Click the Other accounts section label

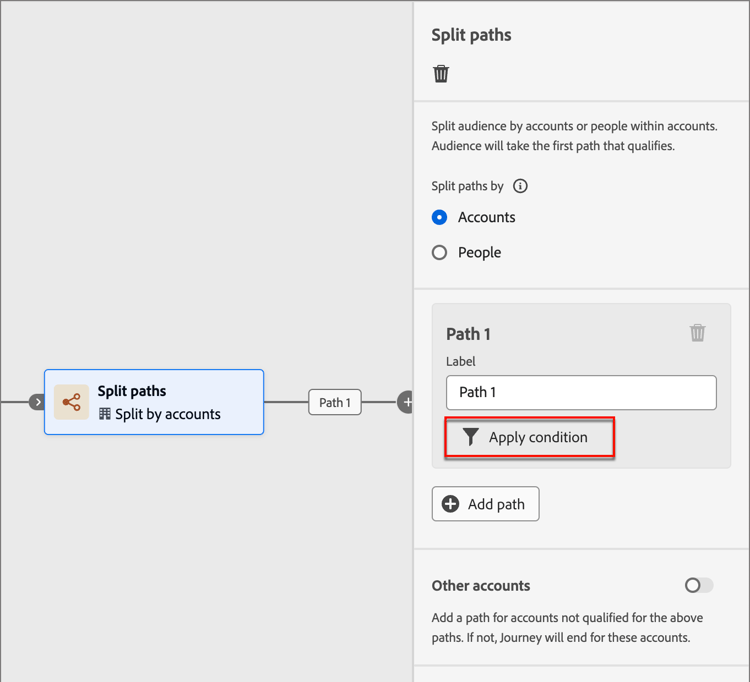481,586
